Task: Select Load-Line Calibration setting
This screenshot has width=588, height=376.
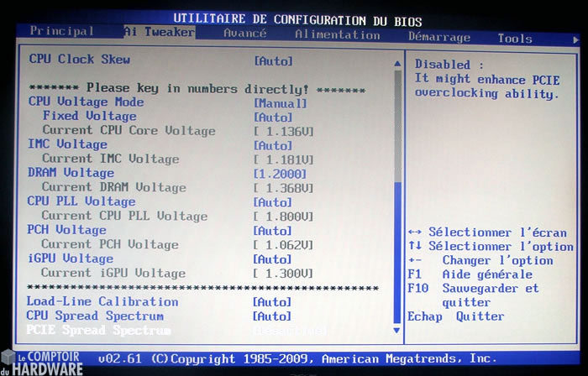Action: (x=102, y=301)
